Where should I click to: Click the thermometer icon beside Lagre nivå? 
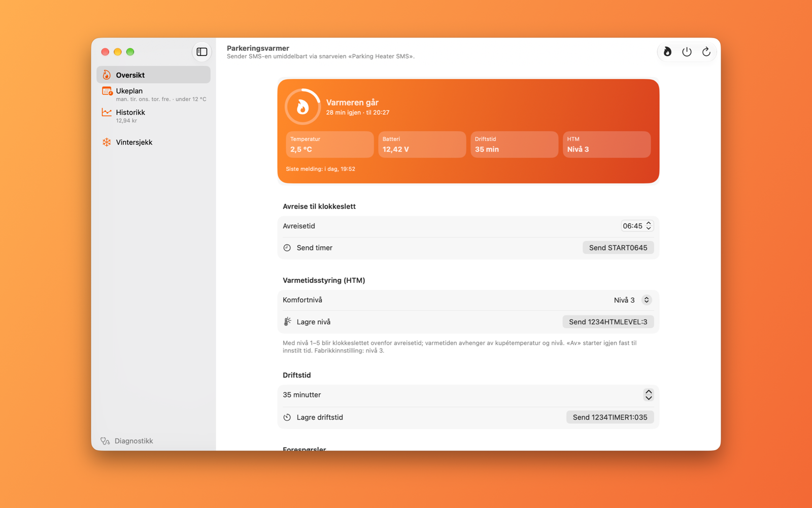[287, 322]
